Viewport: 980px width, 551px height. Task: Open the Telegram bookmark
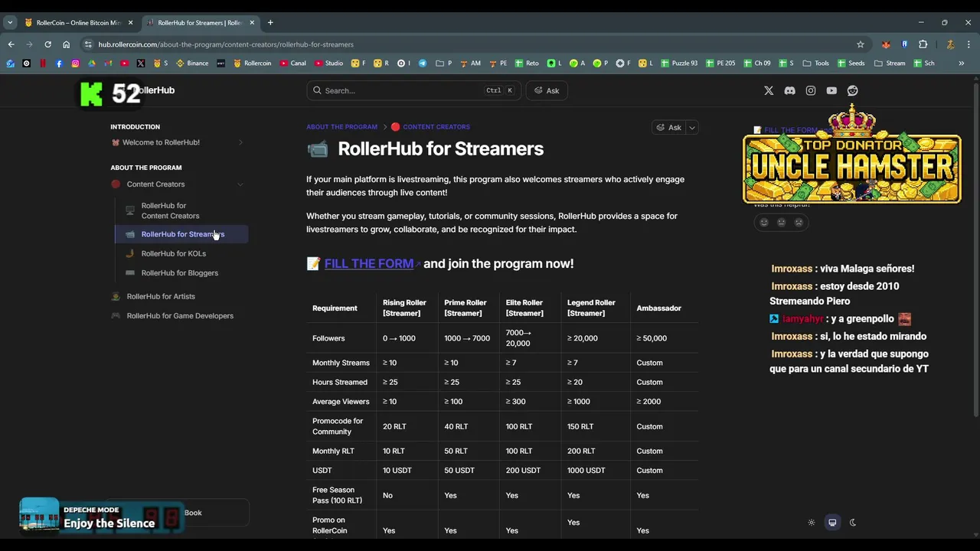coord(423,64)
